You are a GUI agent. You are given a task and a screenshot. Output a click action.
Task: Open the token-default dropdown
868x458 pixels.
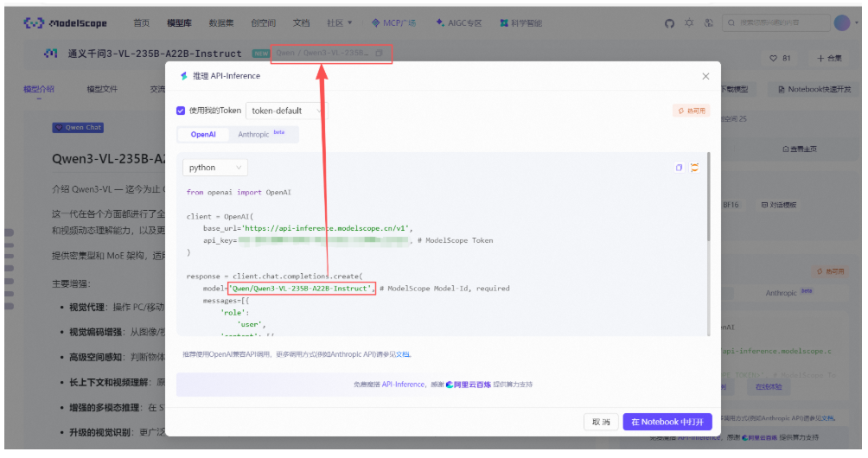click(x=287, y=111)
